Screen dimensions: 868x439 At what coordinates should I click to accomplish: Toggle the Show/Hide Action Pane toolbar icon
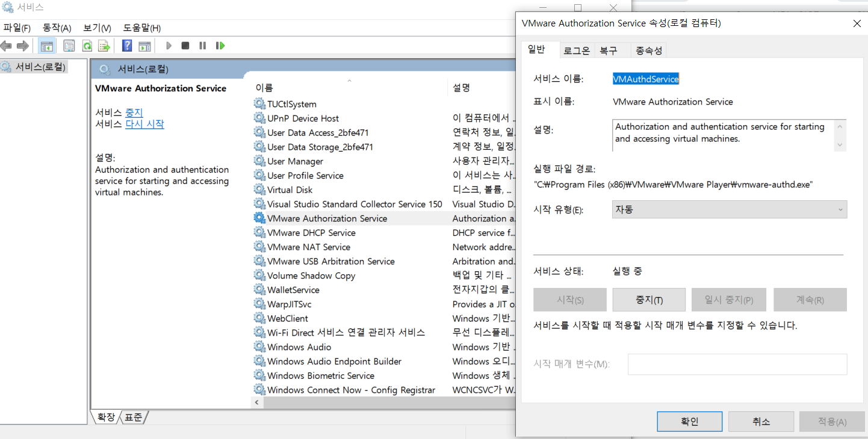[x=144, y=46]
